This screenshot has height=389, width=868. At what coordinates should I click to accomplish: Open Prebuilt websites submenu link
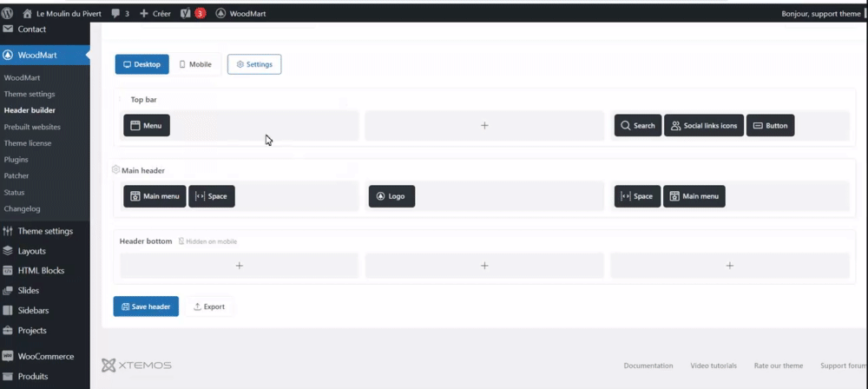pyautogui.click(x=32, y=127)
